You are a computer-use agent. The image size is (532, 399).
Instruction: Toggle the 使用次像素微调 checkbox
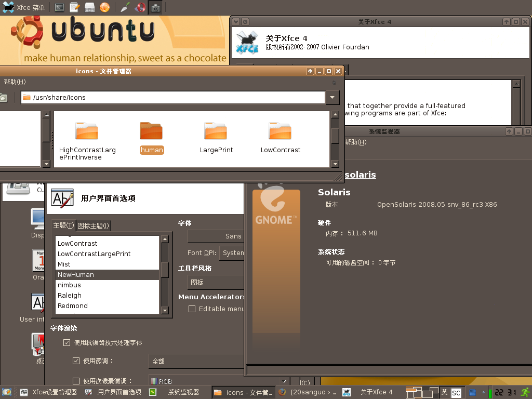tap(76, 381)
